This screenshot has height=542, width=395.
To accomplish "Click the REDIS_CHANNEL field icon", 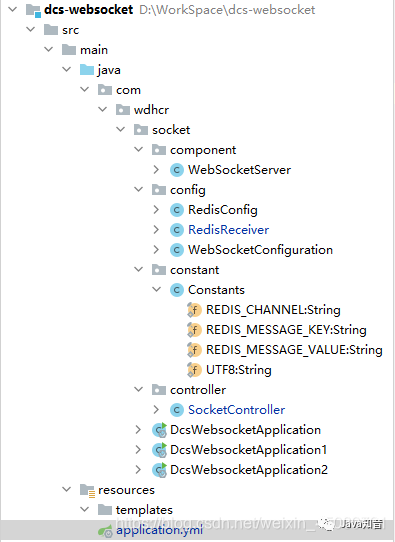I will point(194,310).
